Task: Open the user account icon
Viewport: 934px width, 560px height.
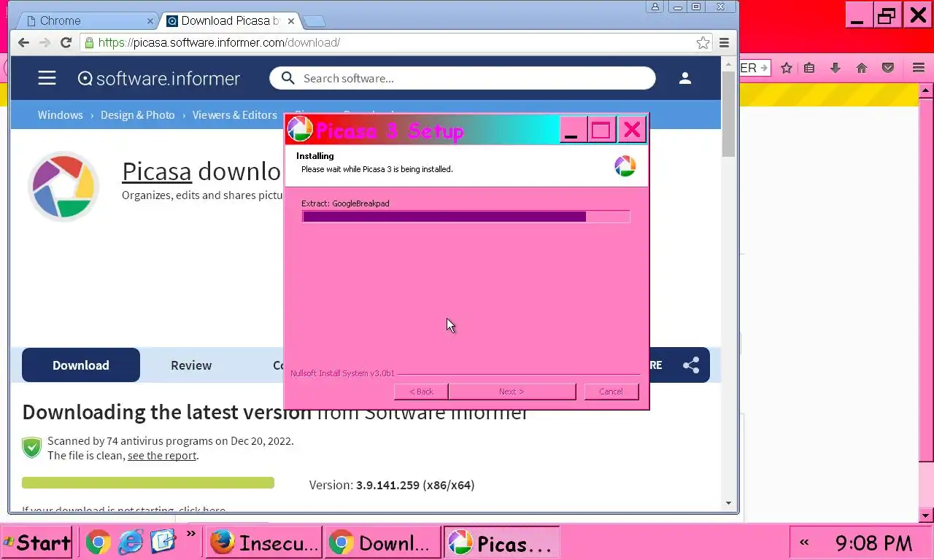Action: [x=684, y=78]
